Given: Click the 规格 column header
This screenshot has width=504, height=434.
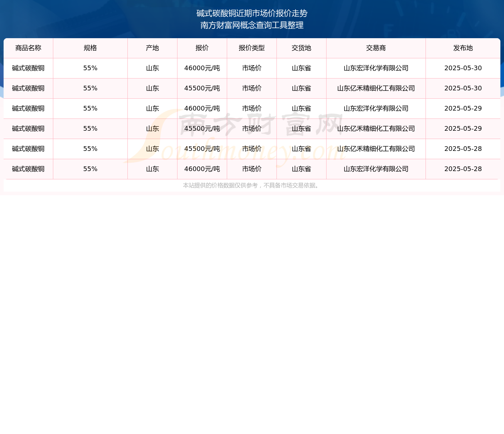Looking at the screenshot, I should 90,48.
